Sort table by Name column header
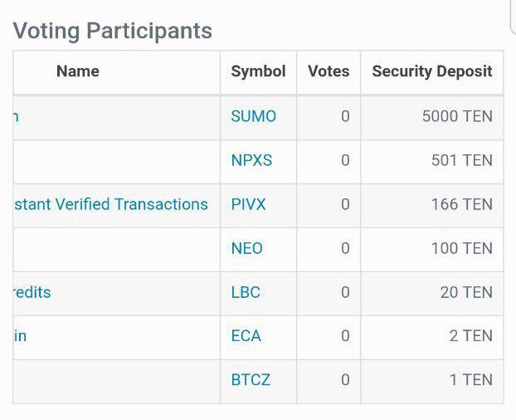Viewport: 516px width, 420px height. pyautogui.click(x=78, y=71)
